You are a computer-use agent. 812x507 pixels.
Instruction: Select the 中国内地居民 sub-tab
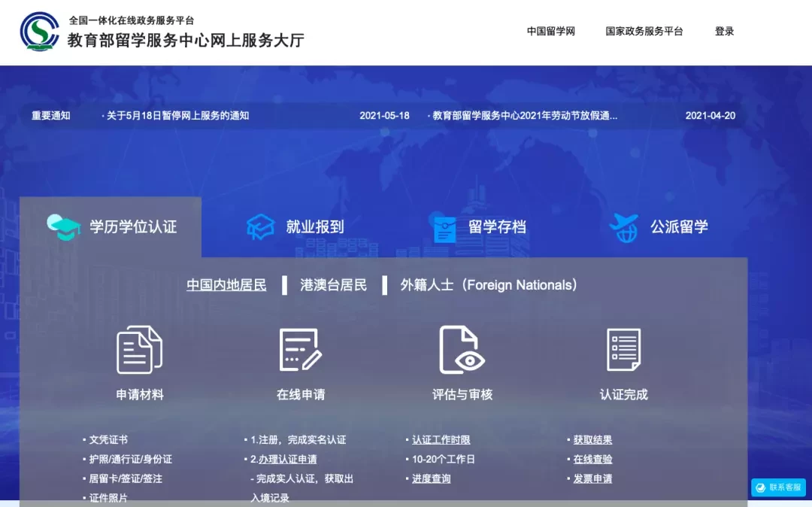(x=226, y=285)
